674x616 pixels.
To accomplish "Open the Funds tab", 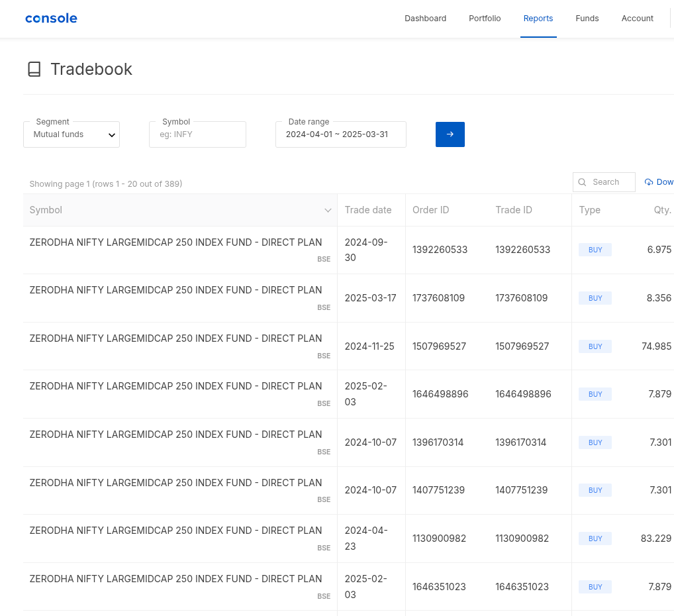I will tap(587, 19).
